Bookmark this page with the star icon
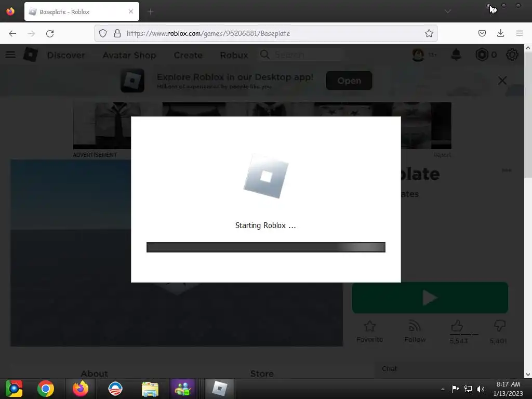The image size is (532, 399). click(x=429, y=33)
